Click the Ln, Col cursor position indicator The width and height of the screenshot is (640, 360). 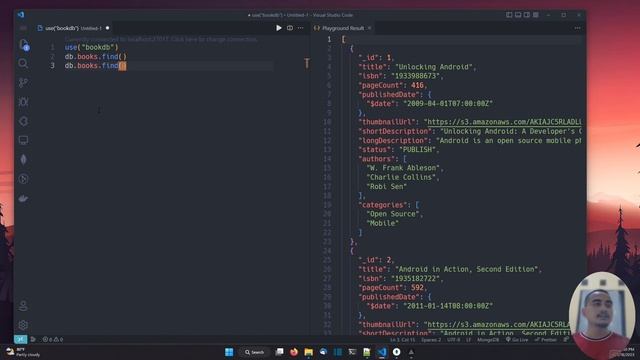tap(402, 340)
